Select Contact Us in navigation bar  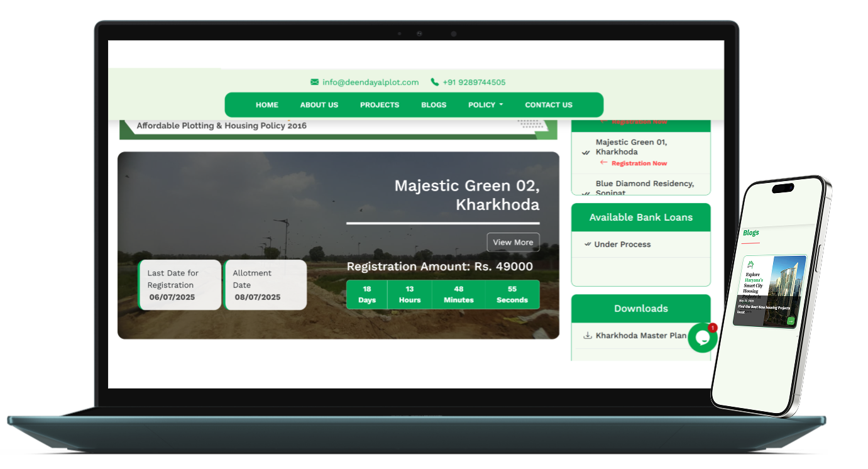[548, 105]
